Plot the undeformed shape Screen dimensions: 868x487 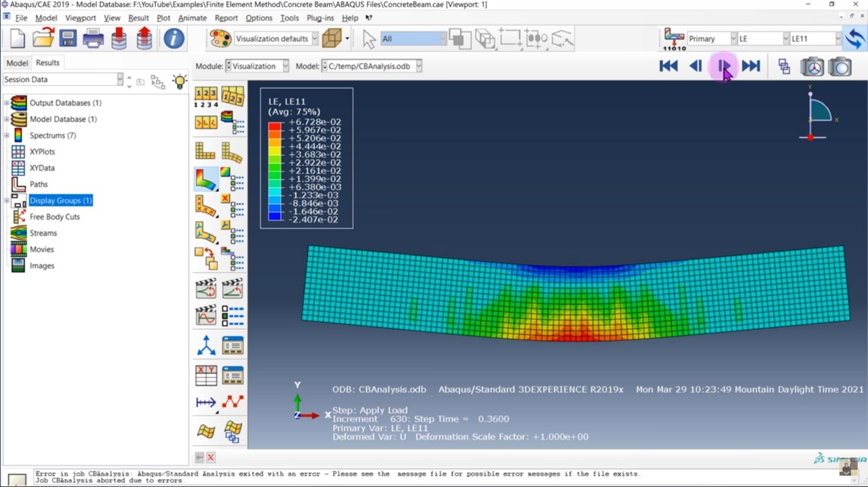tap(206, 151)
